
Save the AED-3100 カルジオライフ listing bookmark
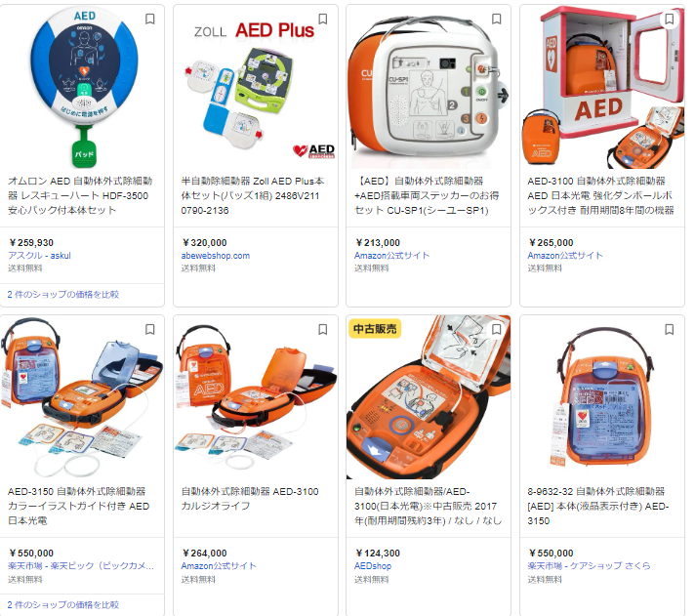(323, 329)
